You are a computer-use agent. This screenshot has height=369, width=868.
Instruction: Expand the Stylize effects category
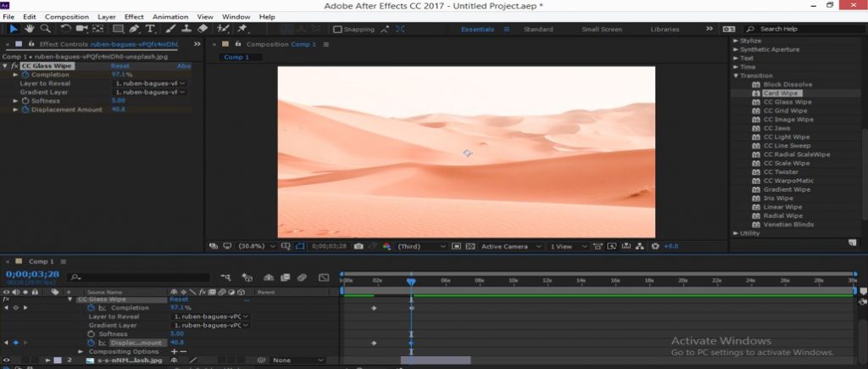click(736, 41)
